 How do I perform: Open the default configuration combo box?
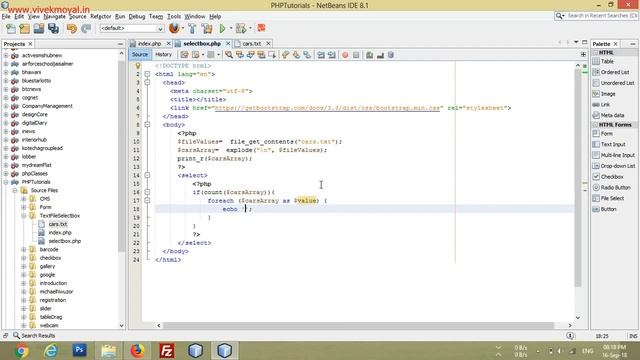click(131, 28)
